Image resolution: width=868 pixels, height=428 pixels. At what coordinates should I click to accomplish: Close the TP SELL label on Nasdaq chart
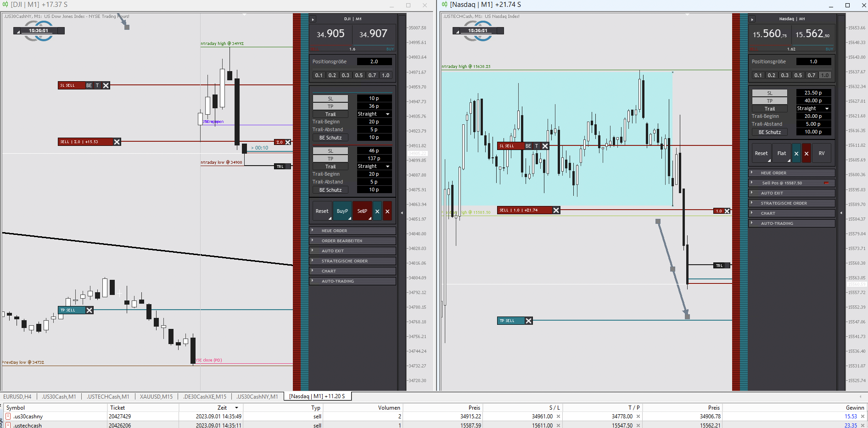pos(529,321)
